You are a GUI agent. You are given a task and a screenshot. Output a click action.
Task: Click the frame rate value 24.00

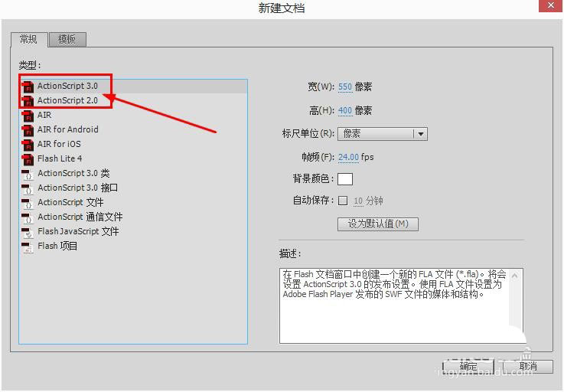pyautogui.click(x=348, y=157)
